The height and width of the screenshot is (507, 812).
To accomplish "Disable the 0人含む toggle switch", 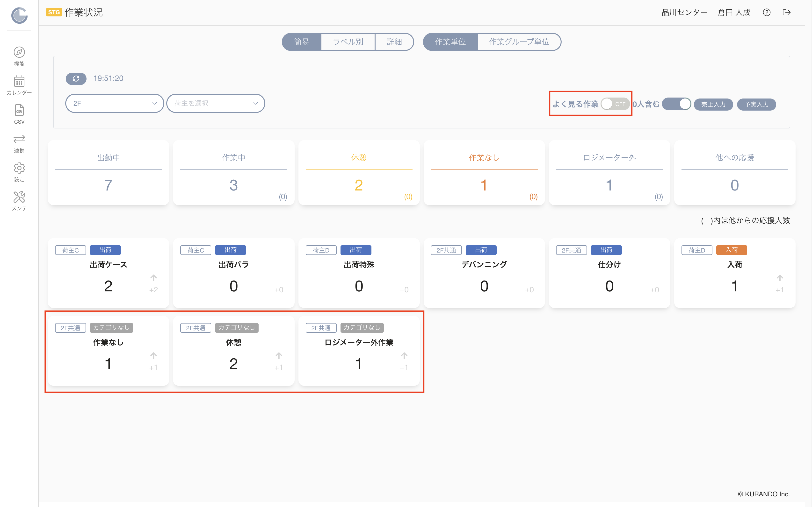I will 676,104.
